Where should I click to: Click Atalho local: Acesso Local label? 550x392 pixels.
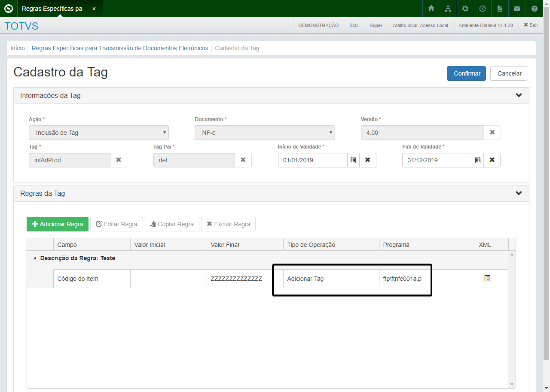pos(420,25)
